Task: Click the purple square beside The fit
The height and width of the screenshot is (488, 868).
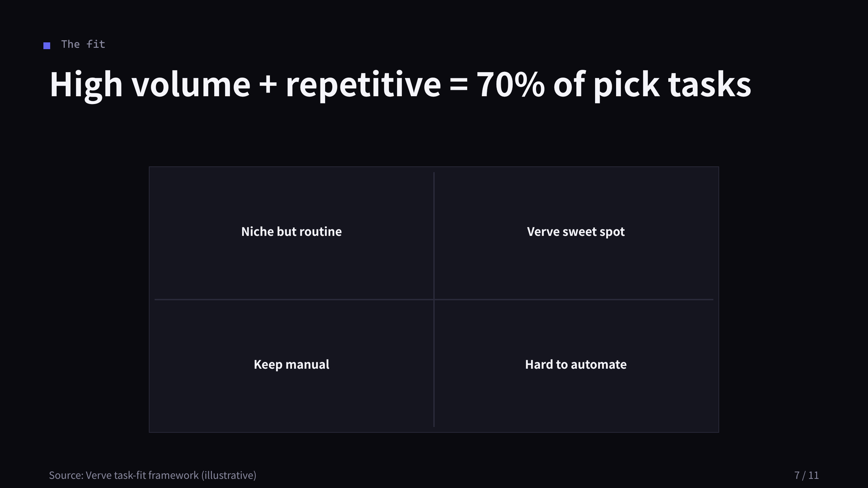Action: coord(47,46)
